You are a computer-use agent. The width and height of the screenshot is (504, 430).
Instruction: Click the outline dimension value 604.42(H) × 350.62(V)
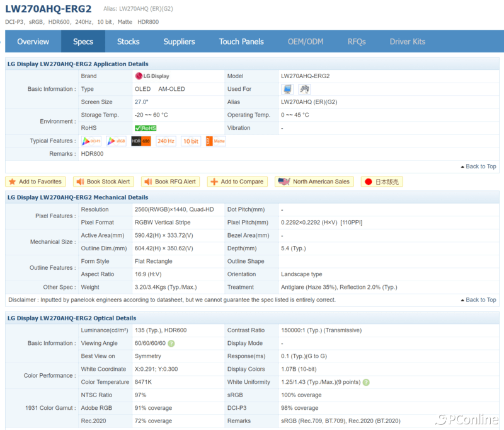pyautogui.click(x=164, y=248)
